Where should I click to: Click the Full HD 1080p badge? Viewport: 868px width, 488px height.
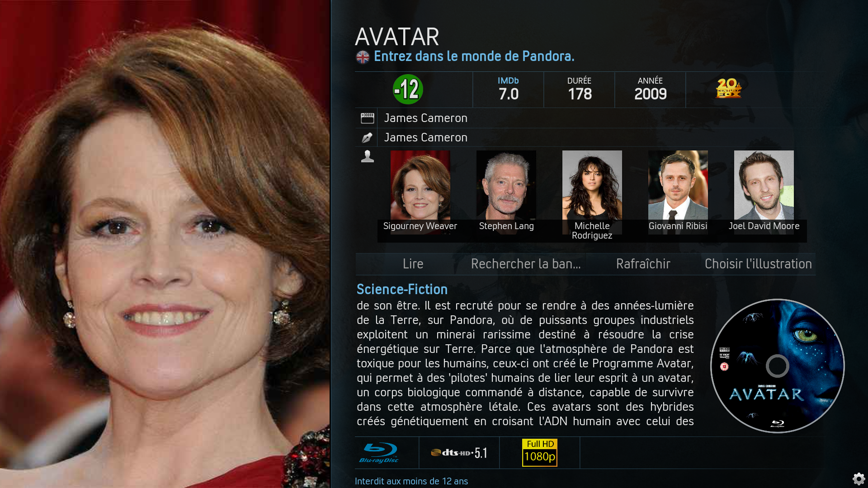pyautogui.click(x=540, y=453)
